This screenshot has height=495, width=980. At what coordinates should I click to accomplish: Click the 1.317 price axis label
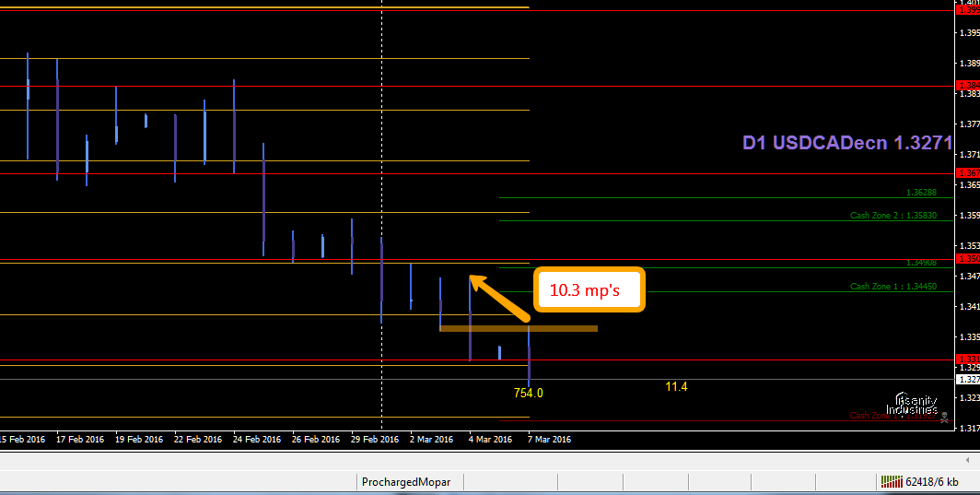click(969, 429)
